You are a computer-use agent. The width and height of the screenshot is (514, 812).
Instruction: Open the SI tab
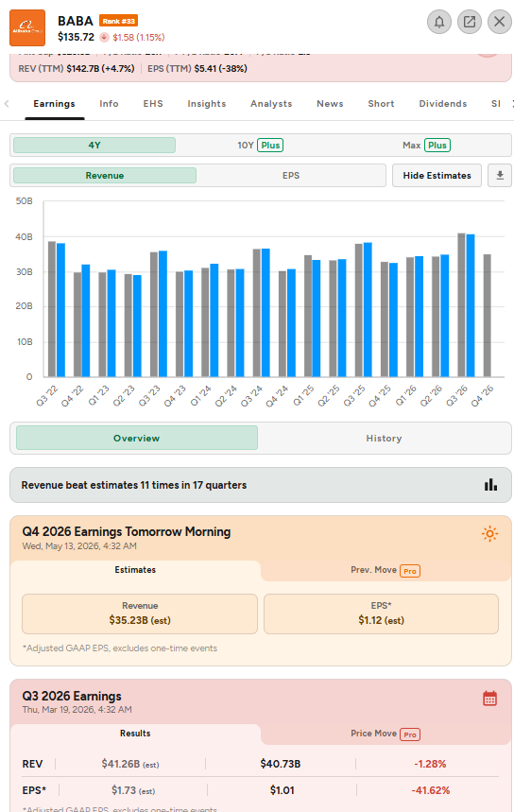pos(496,104)
